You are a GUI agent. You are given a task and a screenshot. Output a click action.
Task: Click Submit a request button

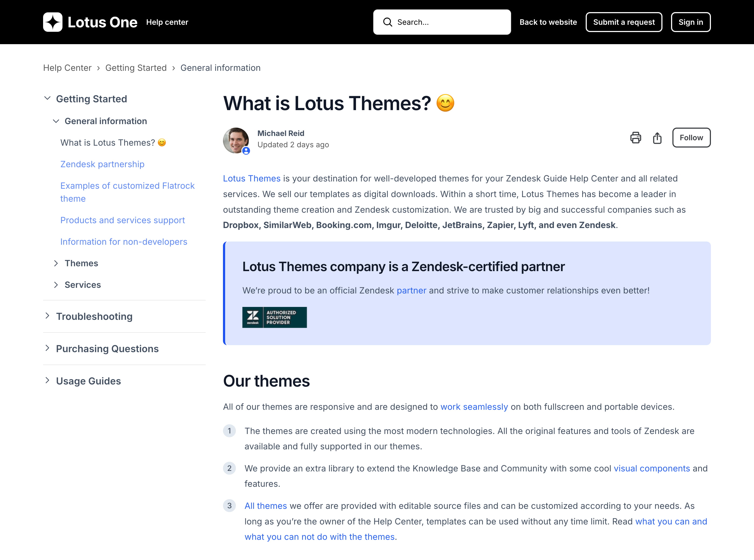[x=623, y=22]
